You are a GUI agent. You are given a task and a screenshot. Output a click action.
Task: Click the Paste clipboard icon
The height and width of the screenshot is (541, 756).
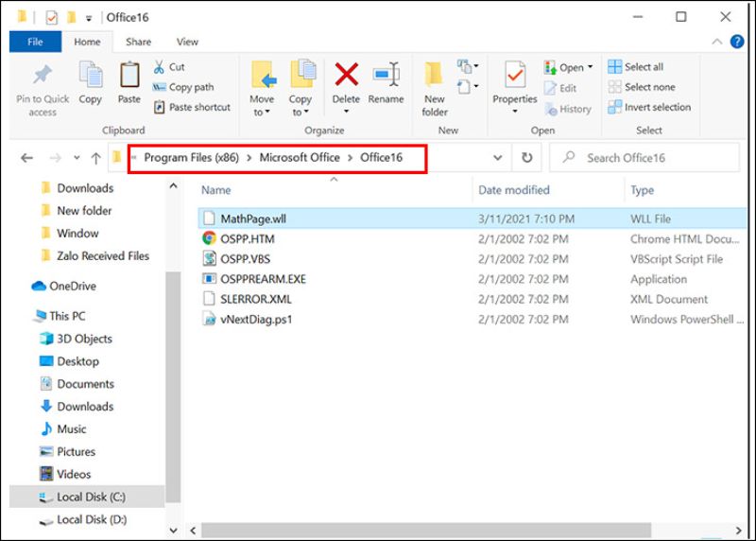pyautogui.click(x=129, y=75)
